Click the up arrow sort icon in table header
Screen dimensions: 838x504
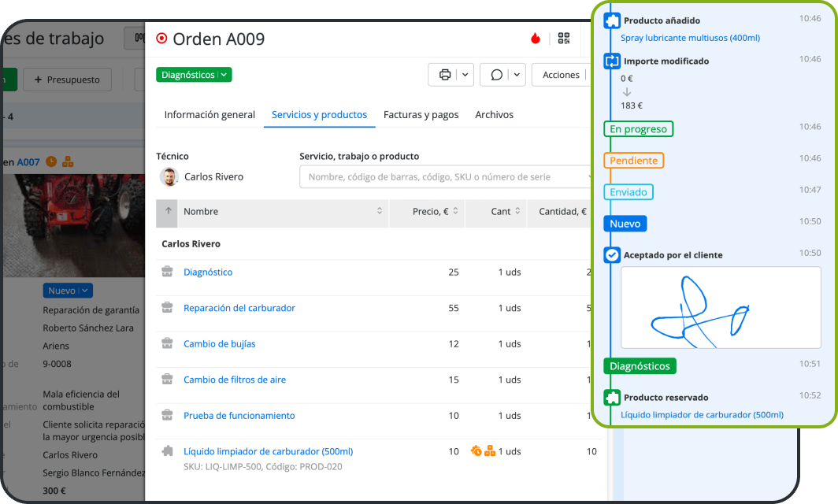(169, 210)
